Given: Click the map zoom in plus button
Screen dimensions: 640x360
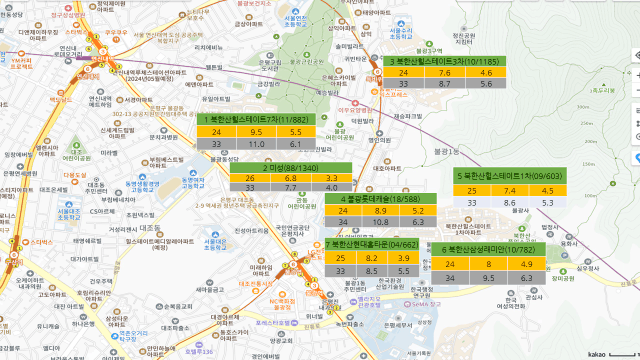Looking at the screenshot, I should coord(637,76).
